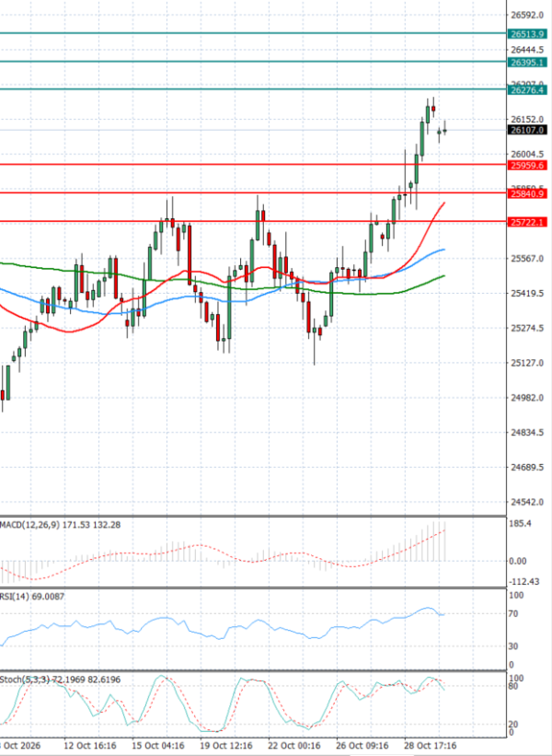Click the 26152.0 price scale value
Screen dimensions: 552x756
click(x=527, y=119)
